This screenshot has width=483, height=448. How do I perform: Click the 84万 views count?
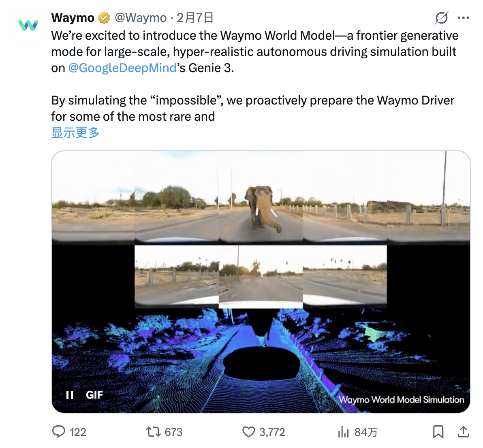[365, 432]
